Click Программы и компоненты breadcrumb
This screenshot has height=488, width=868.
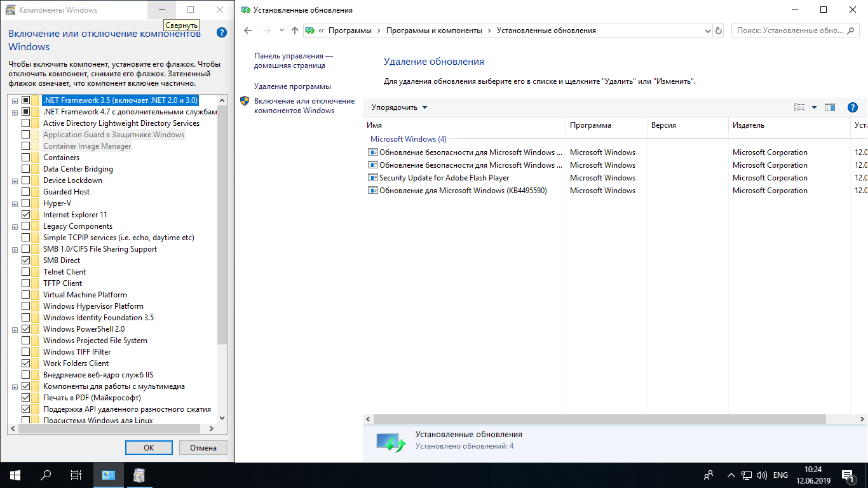coord(434,30)
